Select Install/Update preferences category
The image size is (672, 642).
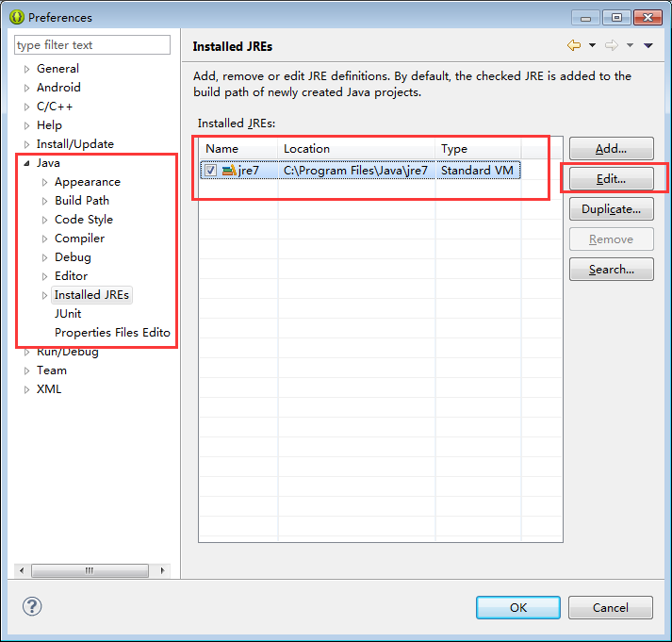coord(75,144)
